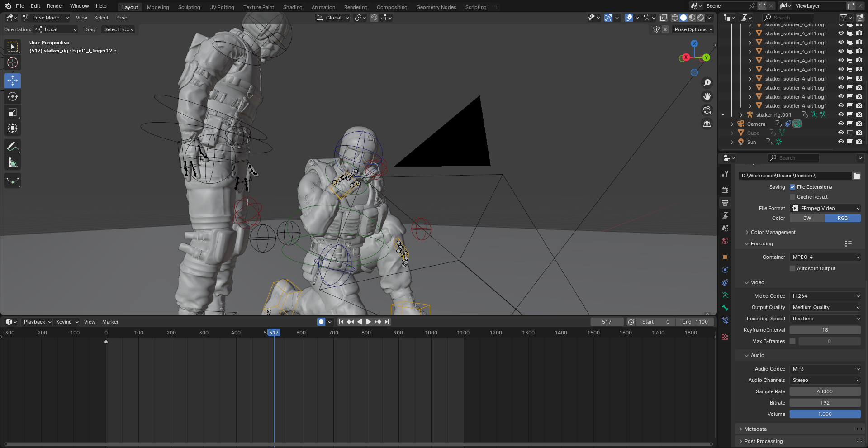Click the pan view hand icon
868x448 pixels.
click(x=707, y=96)
